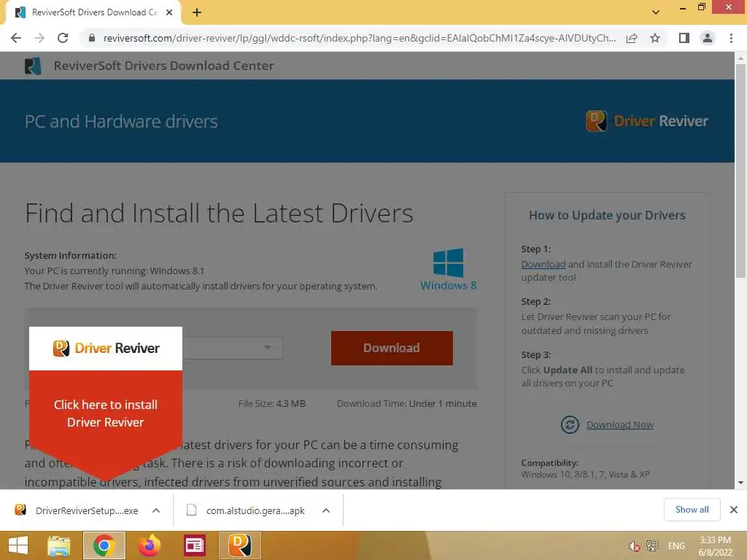Viewport: 747px width, 560px height.
Task: Click the Your PC is currently running: Windows 8.1 text
Action: (x=115, y=271)
